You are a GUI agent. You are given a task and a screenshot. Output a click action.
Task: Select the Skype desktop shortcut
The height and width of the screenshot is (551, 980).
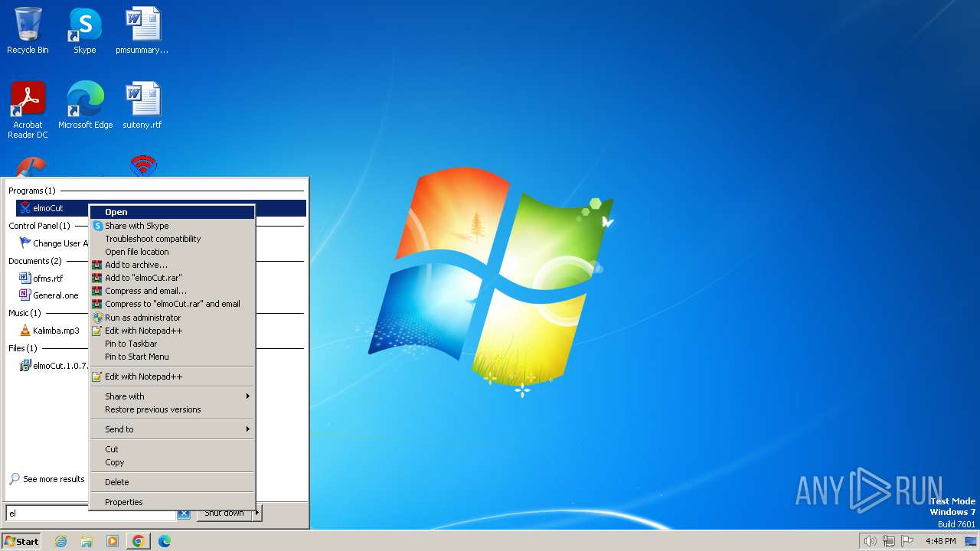[84, 31]
